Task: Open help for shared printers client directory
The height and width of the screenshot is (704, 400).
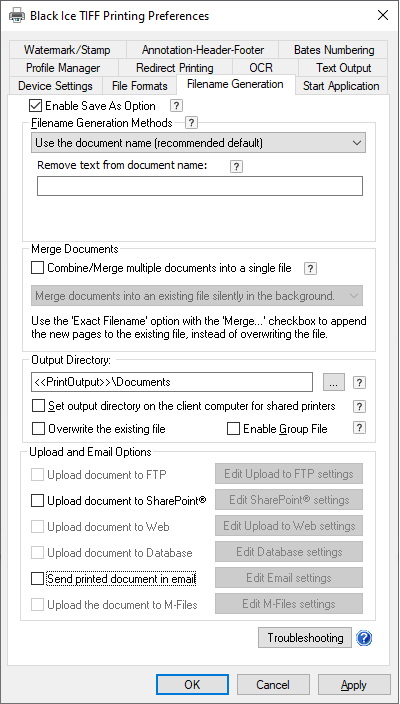Action: [x=359, y=406]
